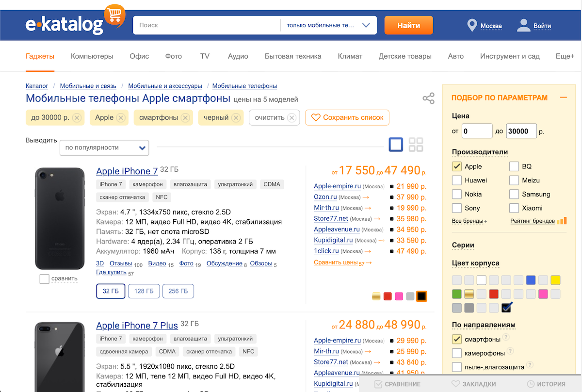
Task: Remove the 'Apple' filter chip
Action: [x=121, y=117]
